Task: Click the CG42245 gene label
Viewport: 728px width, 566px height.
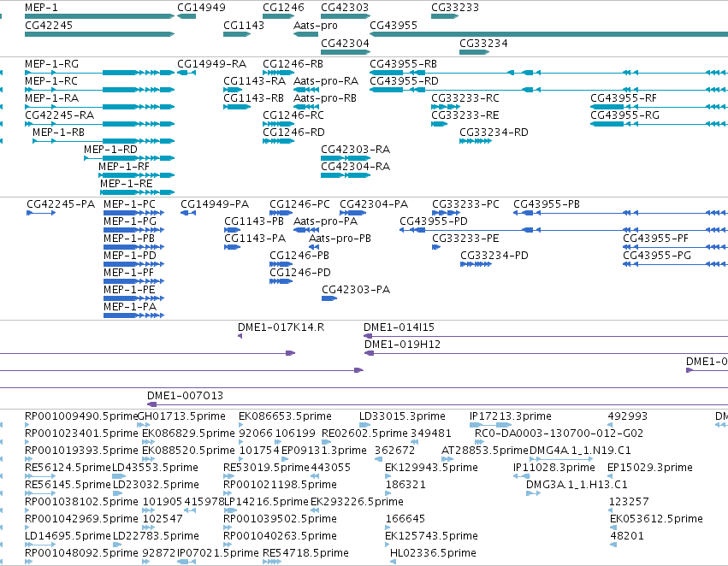Action: coord(49,25)
